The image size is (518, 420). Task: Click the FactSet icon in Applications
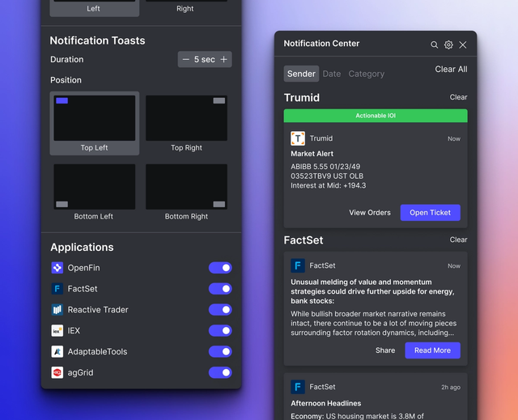(x=57, y=289)
